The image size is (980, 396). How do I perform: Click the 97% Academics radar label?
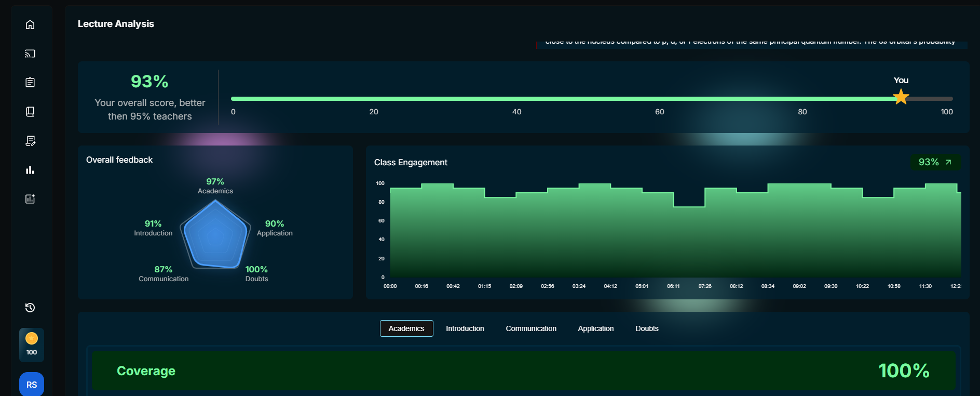(x=215, y=186)
